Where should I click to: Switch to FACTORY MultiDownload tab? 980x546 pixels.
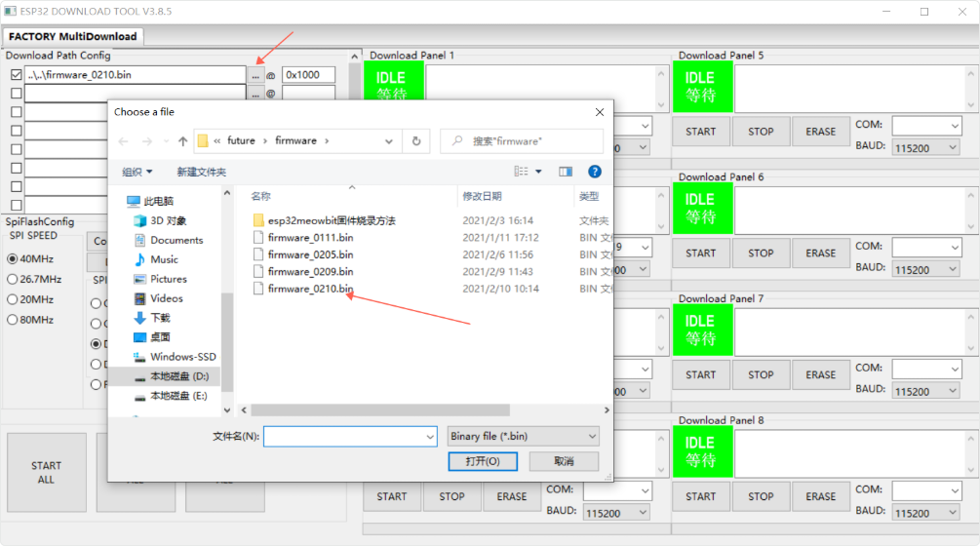tap(72, 36)
